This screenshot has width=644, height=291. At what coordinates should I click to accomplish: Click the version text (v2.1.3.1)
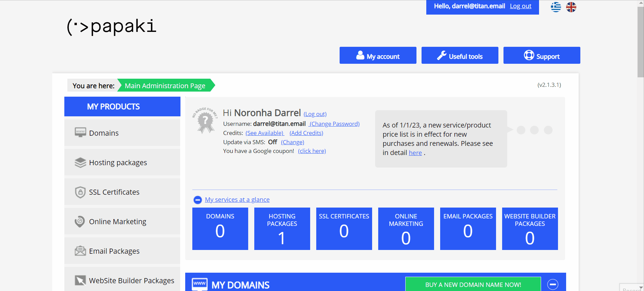549,85
